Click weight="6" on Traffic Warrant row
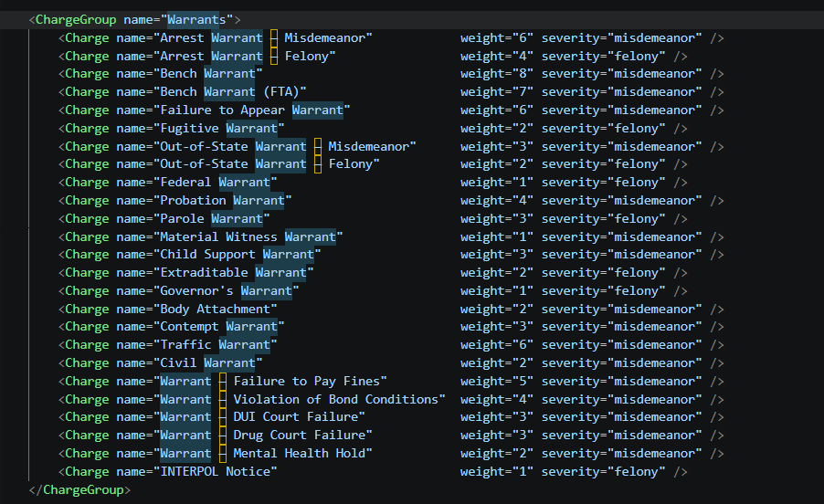Image resolution: width=824 pixels, height=504 pixels. pos(497,345)
